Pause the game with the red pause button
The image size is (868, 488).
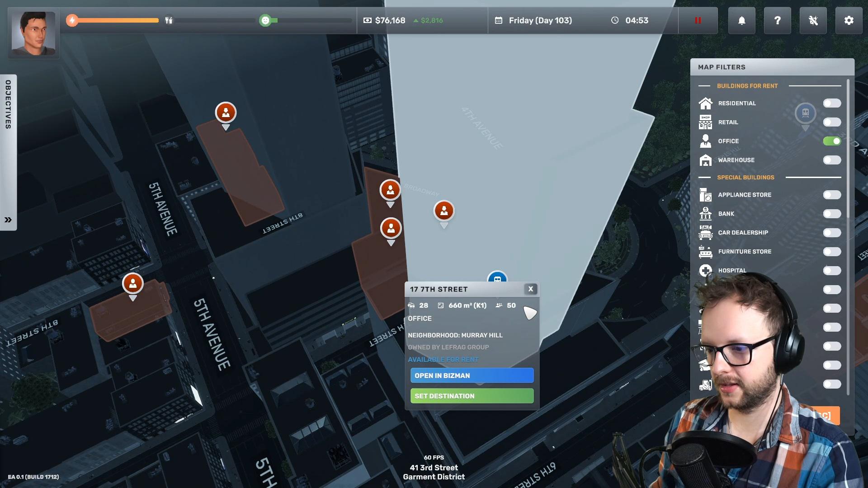698,20
